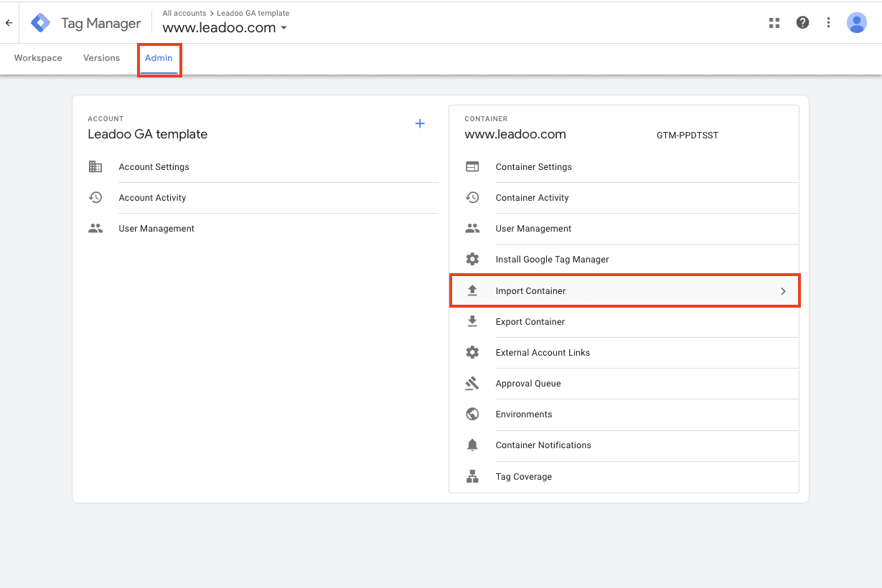Click the Container Notifications bell icon

(472, 445)
